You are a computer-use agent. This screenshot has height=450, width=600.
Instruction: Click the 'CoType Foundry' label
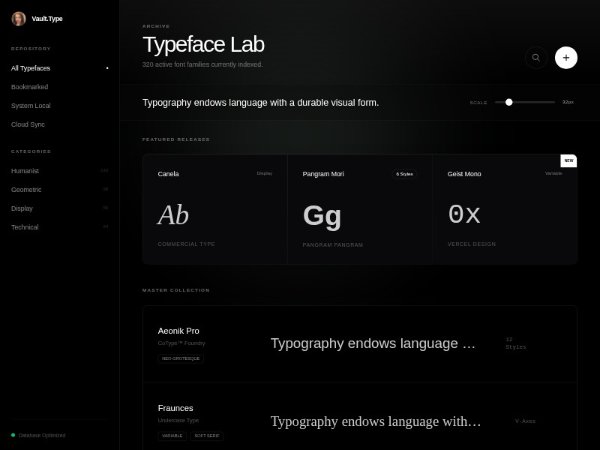click(181, 343)
